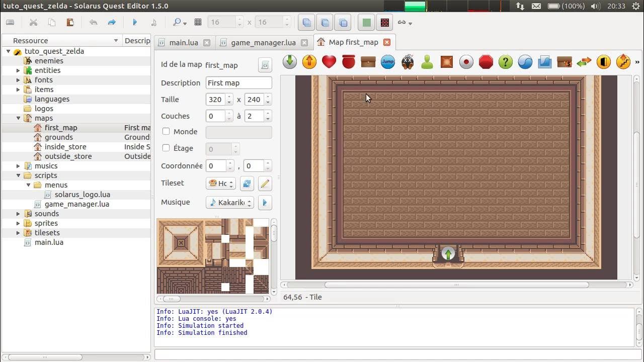Screen dimensions: 644x362
Task: Run the quest with blue play icon
Action: [x=135, y=22]
